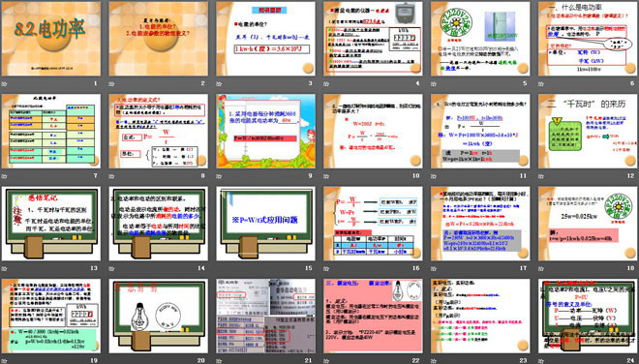The image size is (639, 364).
Task: Preview animations via star under slide 18
Action: point(541,268)
